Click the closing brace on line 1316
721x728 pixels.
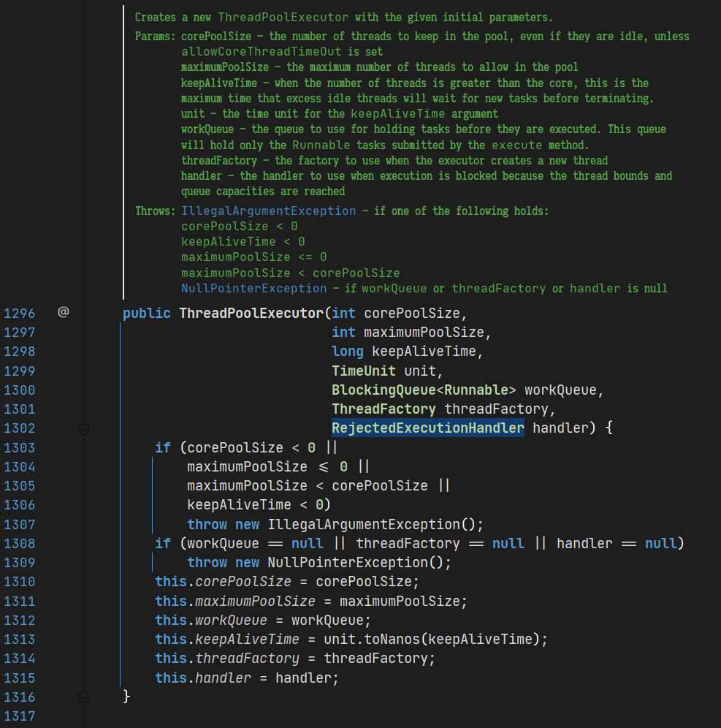(126, 696)
